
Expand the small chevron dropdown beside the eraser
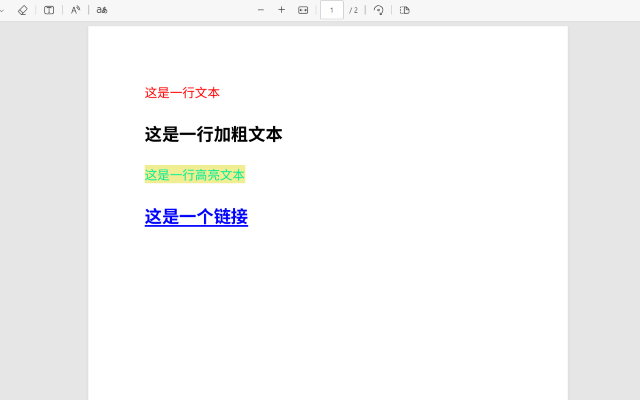pyautogui.click(x=2, y=11)
